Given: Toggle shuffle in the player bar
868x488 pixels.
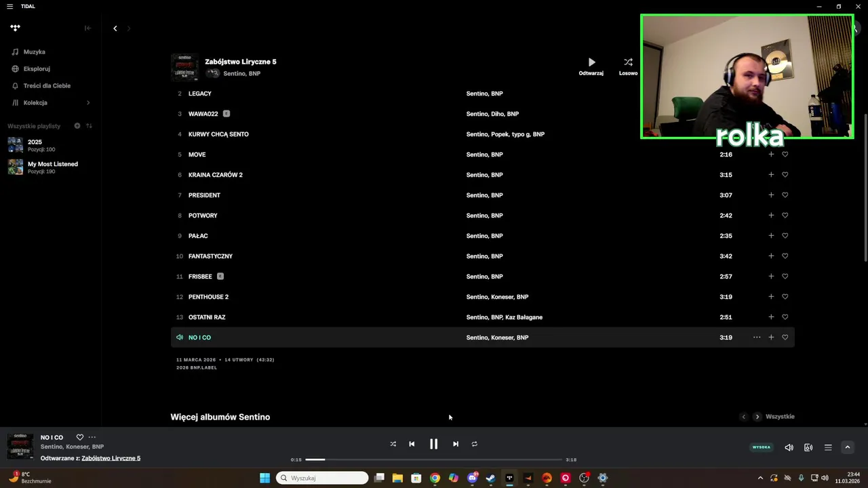Looking at the screenshot, I should click(393, 444).
